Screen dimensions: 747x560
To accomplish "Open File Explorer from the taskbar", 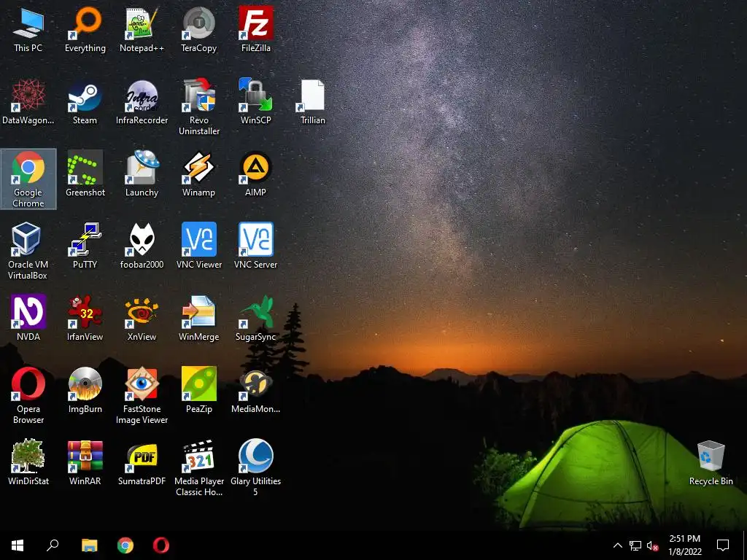I will pos(89,545).
